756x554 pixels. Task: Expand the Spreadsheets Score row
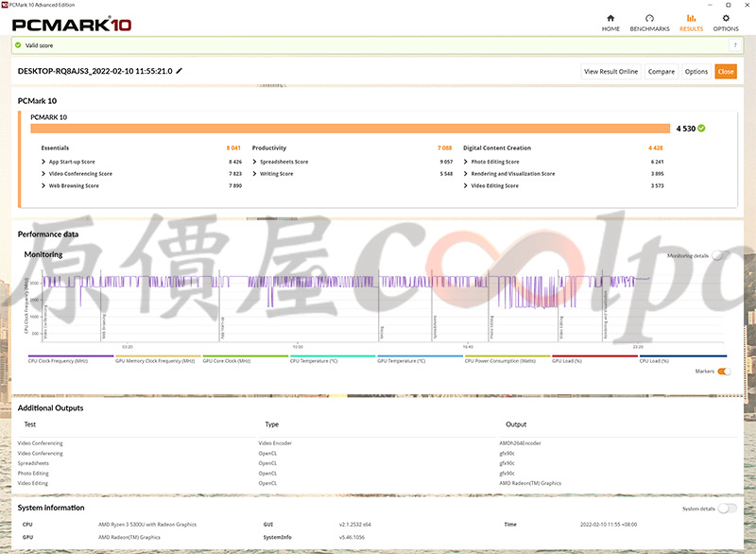coord(254,162)
